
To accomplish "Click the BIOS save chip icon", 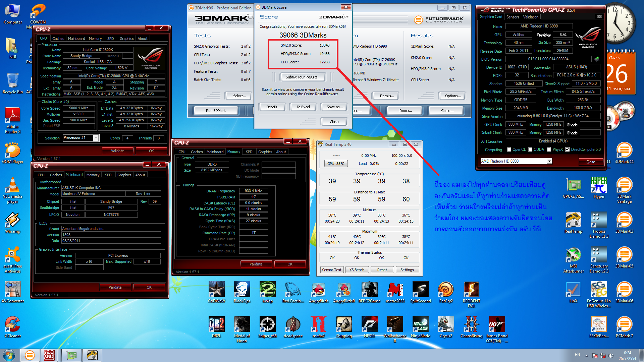I will point(597,59).
